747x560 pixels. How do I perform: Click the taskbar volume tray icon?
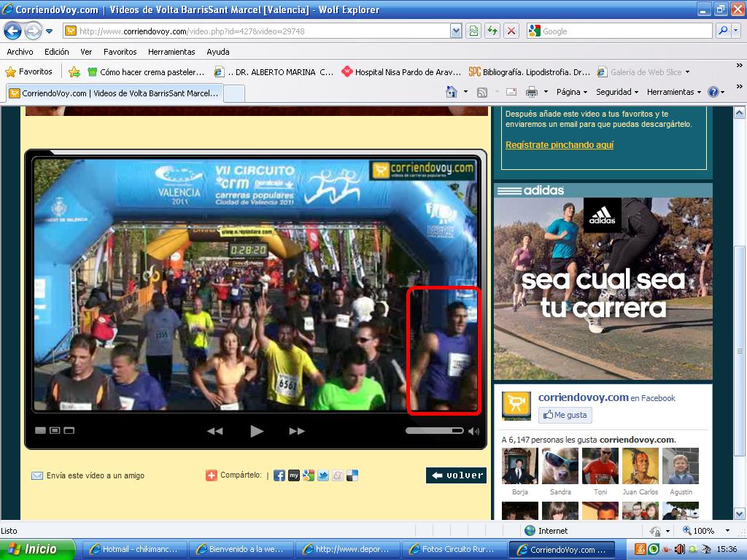680,550
